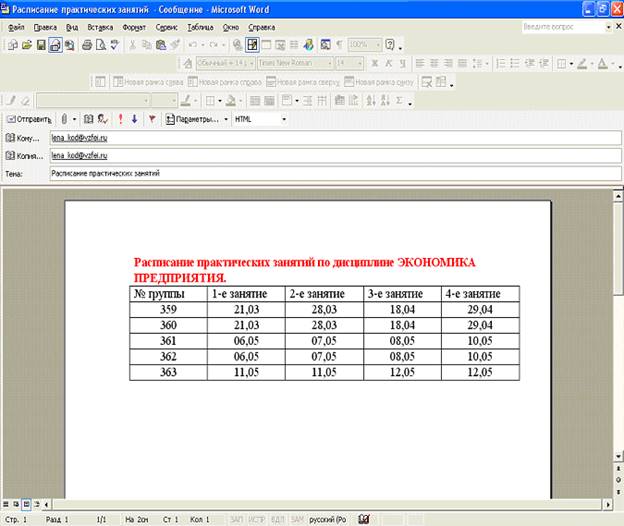
Task: Toggle underline formatting (Ч button)
Action: 402,63
